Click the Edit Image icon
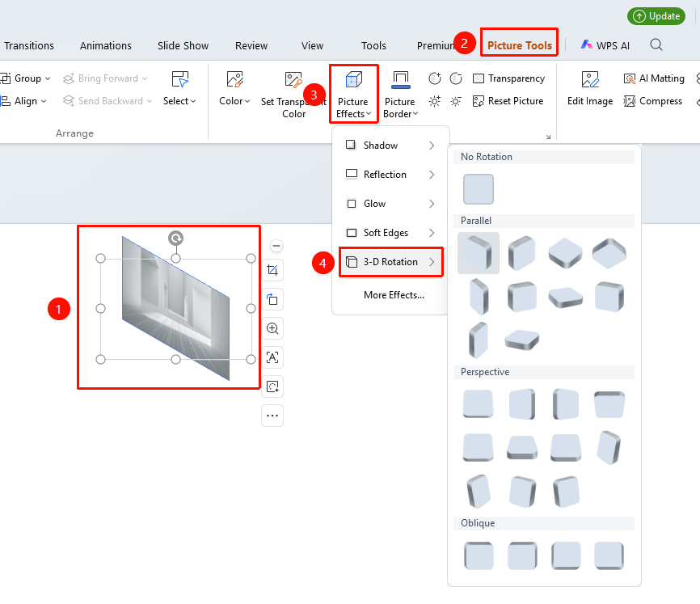The image size is (700, 604). tap(590, 80)
